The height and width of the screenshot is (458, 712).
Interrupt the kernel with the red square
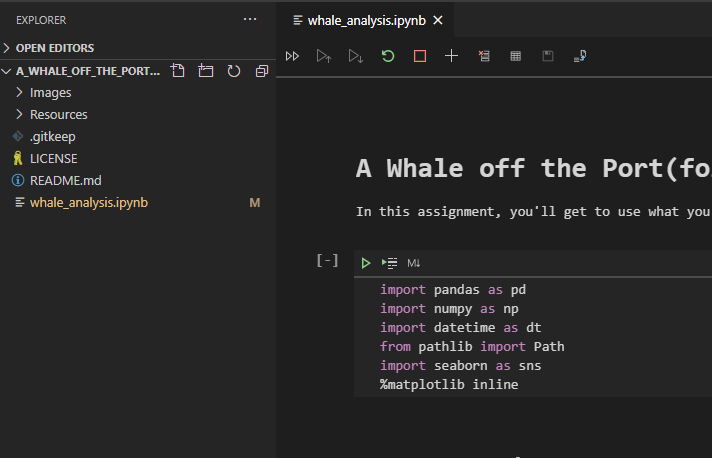420,56
